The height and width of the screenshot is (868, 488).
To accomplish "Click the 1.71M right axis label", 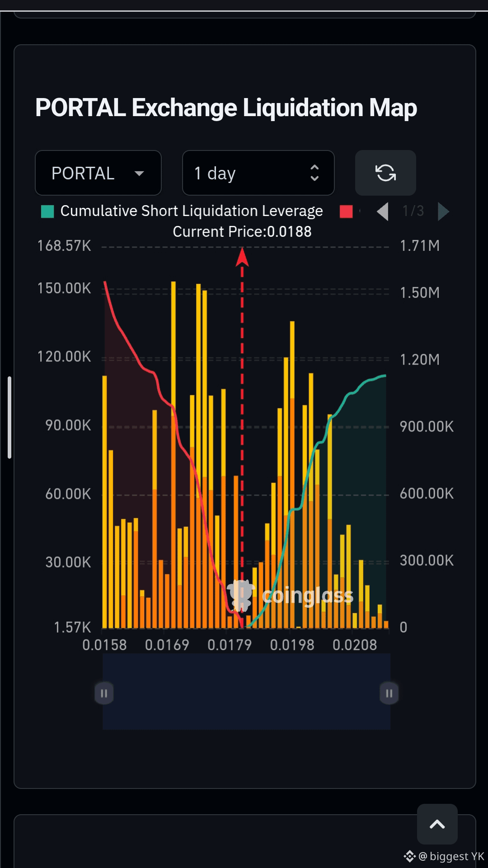I will point(420,246).
